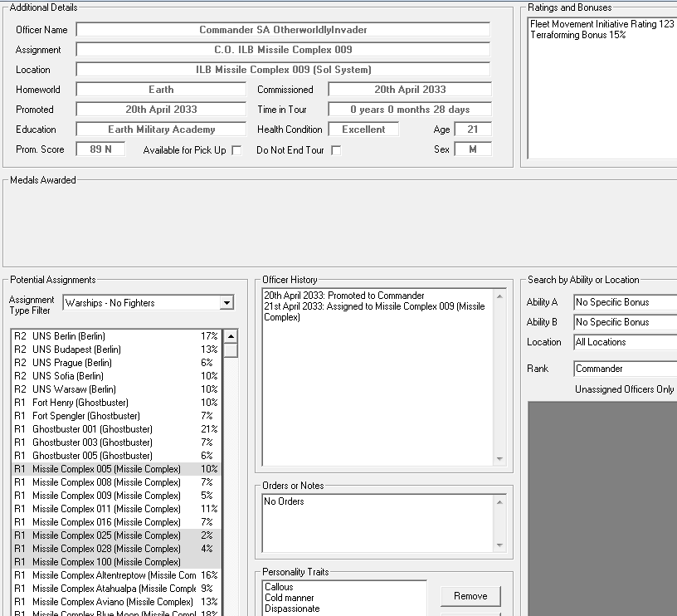Image resolution: width=677 pixels, height=616 pixels.
Task: Select Missile Complex 011 assignment row
Action: click(116, 509)
